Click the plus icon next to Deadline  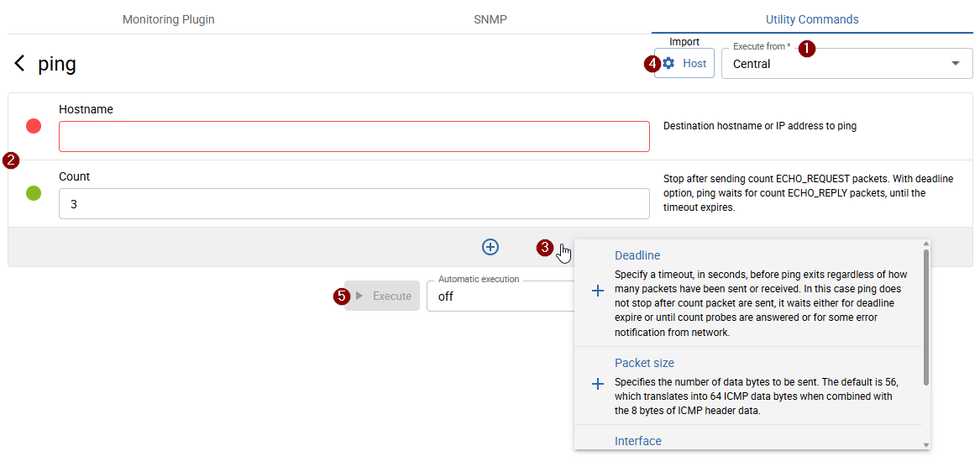(598, 291)
